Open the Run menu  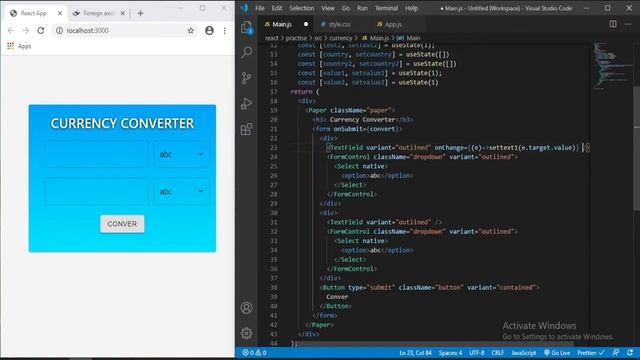[x=362, y=8]
